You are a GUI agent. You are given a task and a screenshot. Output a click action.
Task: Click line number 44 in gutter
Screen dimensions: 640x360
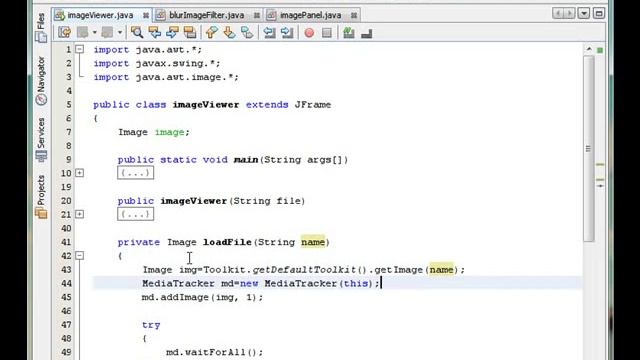66,283
